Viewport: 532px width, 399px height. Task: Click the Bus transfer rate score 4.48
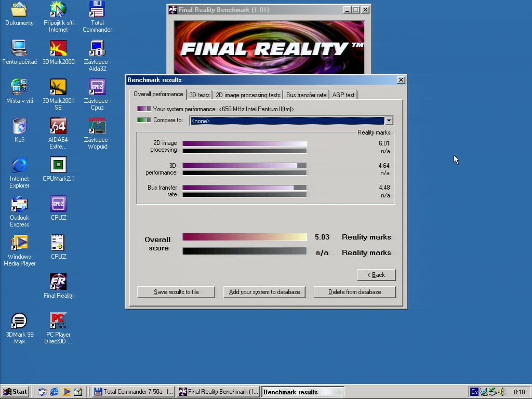pos(384,188)
